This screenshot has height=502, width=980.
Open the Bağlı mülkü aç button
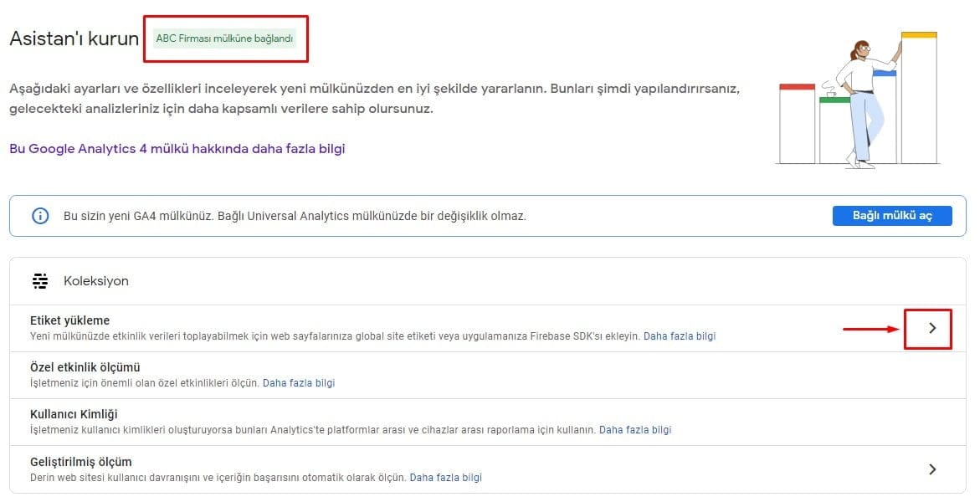pyautogui.click(x=892, y=216)
